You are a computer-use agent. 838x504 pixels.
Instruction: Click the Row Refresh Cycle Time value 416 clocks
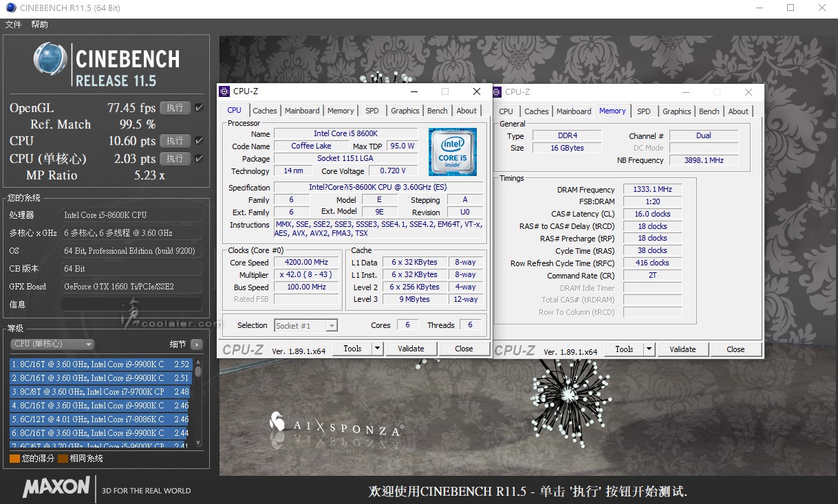653,263
